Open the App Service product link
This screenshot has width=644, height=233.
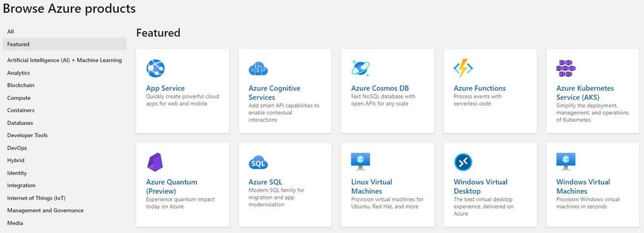point(166,88)
